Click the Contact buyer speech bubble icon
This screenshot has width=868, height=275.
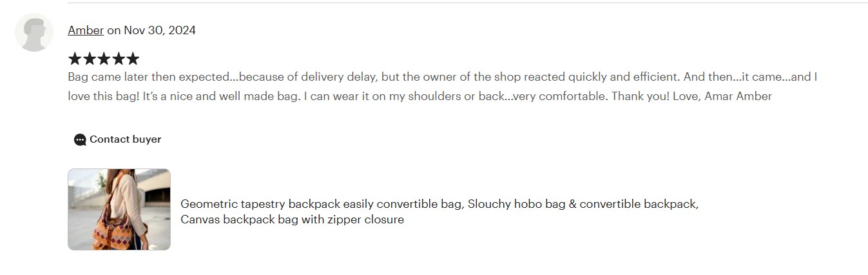click(80, 139)
